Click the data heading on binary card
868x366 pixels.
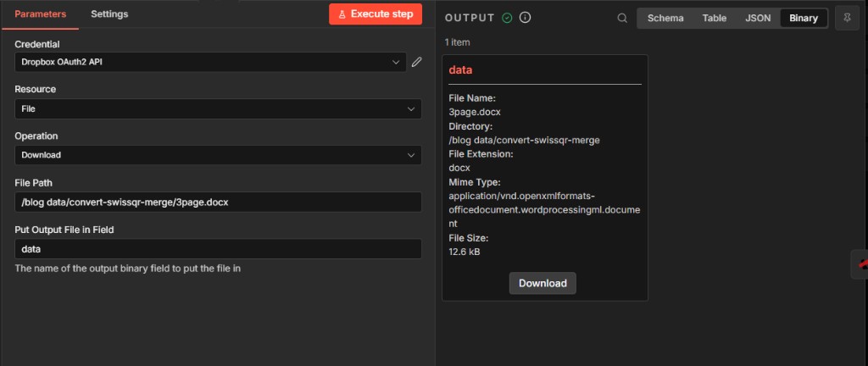click(x=460, y=70)
